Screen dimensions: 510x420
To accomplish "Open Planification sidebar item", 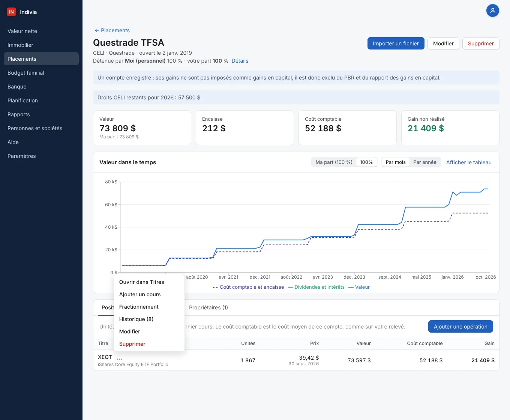I will (41, 100).
